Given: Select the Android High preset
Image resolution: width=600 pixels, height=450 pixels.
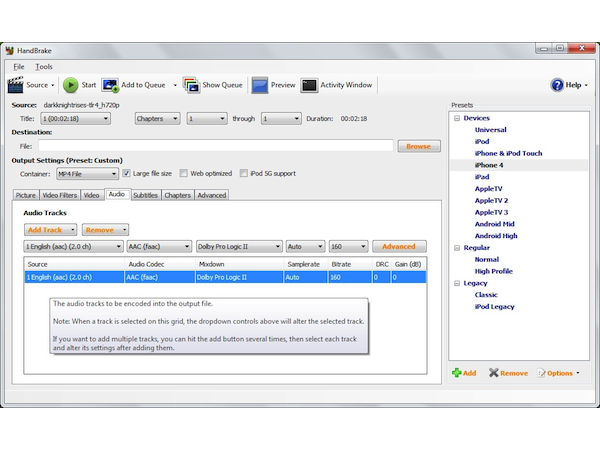Looking at the screenshot, I should coord(496,236).
